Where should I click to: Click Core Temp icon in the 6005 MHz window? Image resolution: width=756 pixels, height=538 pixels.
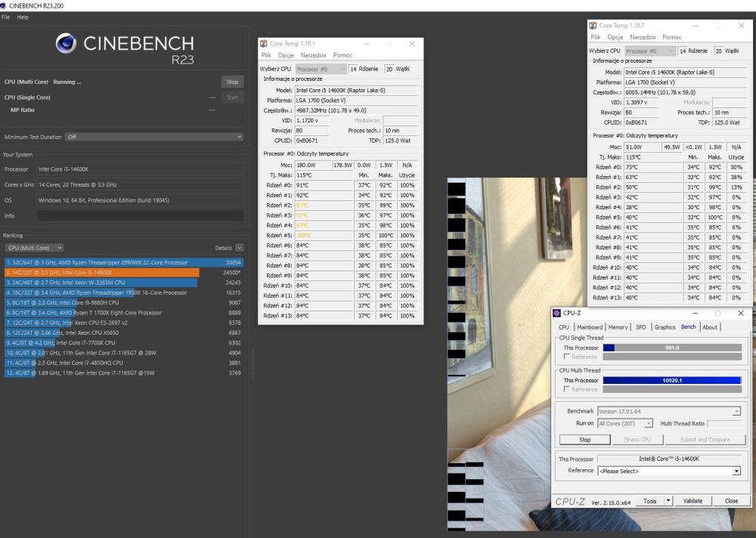tap(593, 26)
